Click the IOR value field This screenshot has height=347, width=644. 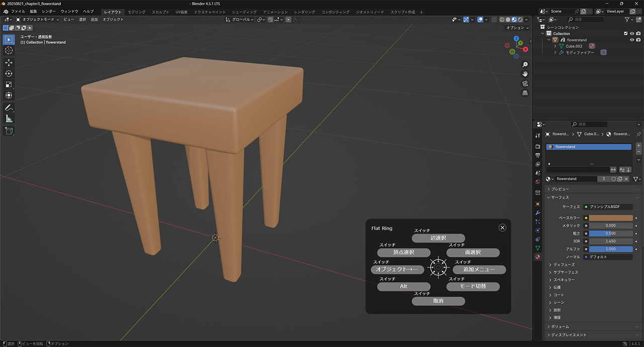click(610, 241)
